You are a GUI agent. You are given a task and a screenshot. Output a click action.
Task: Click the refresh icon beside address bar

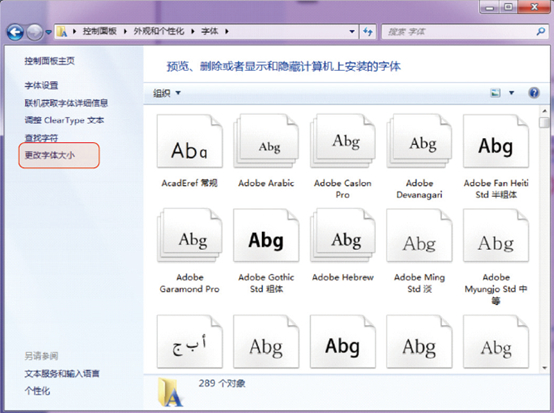368,32
